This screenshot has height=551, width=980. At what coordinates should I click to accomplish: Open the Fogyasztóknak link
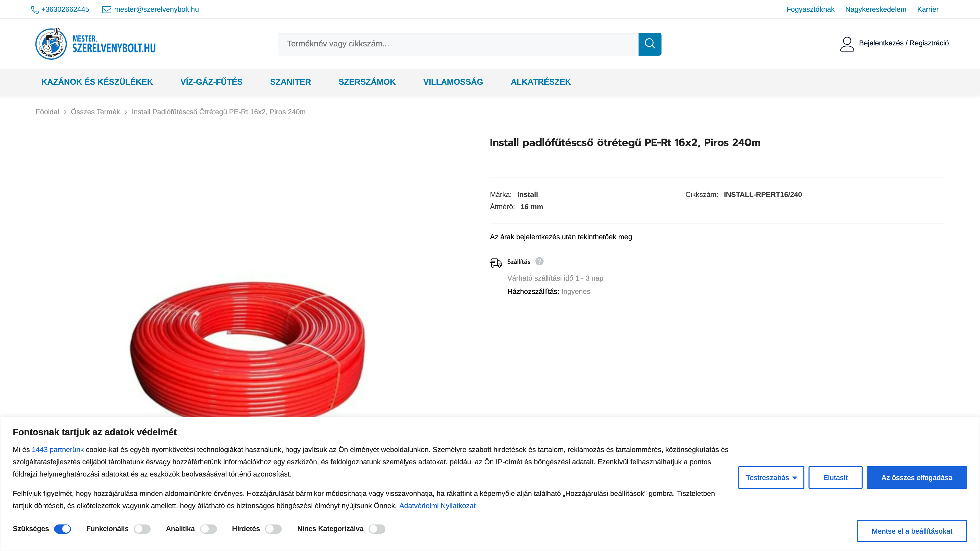coord(810,9)
